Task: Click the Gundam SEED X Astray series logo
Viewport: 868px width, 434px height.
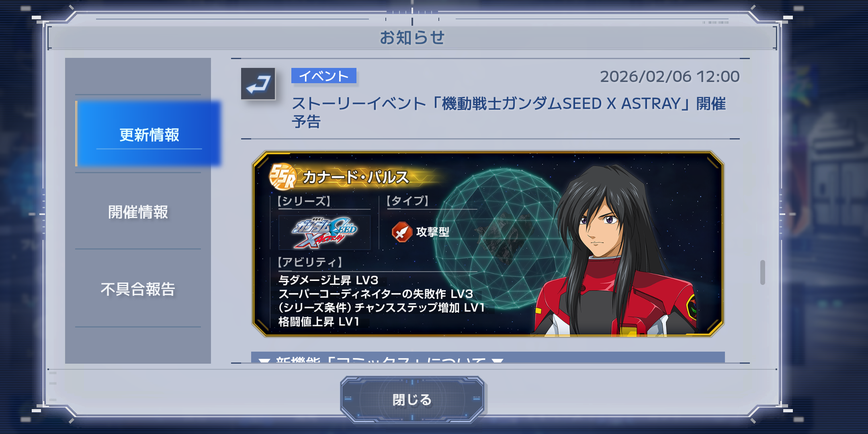Action: click(x=325, y=233)
